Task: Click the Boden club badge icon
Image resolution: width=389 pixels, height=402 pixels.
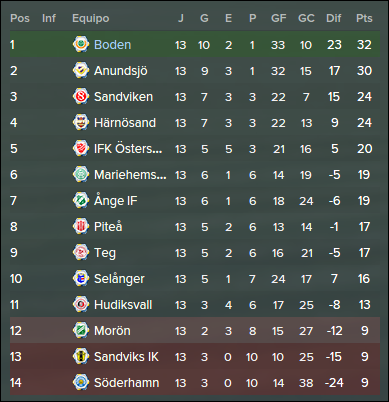Action: coord(81,44)
